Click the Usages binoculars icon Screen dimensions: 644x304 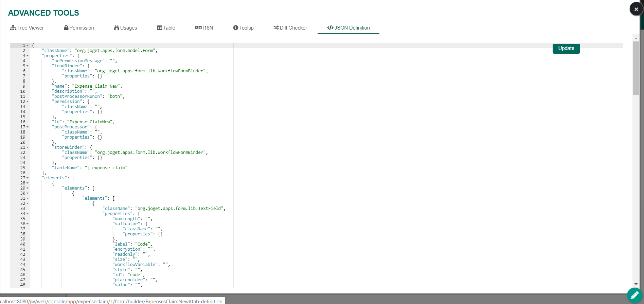(x=117, y=28)
